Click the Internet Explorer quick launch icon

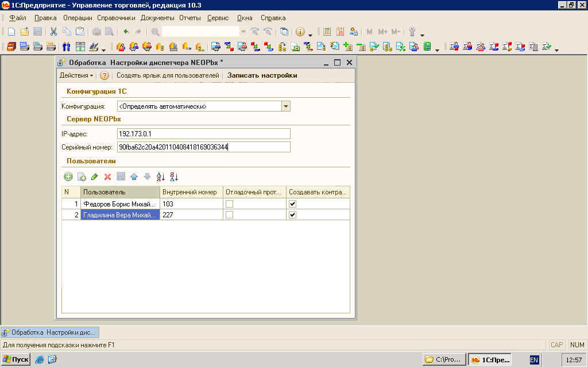[40, 359]
